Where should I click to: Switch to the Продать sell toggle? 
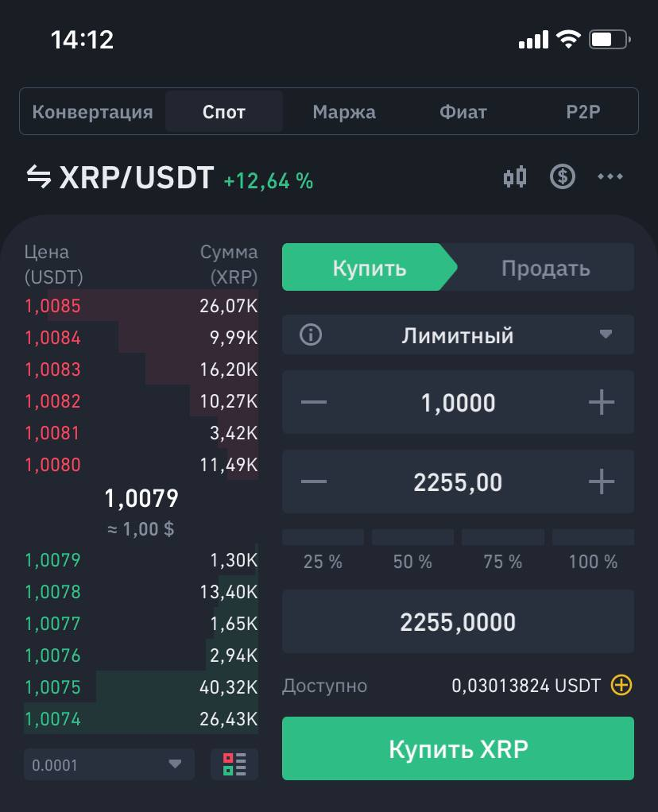tap(545, 267)
